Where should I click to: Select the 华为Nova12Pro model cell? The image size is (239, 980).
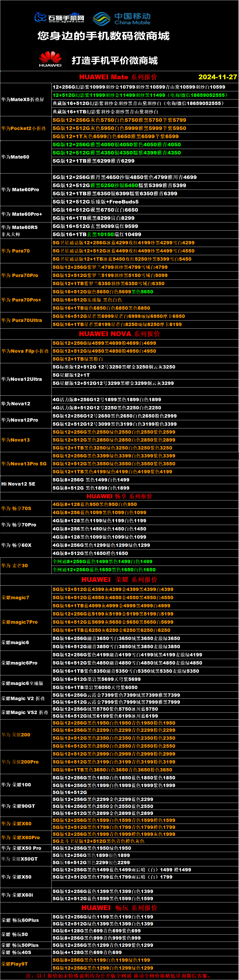[x=26, y=420]
